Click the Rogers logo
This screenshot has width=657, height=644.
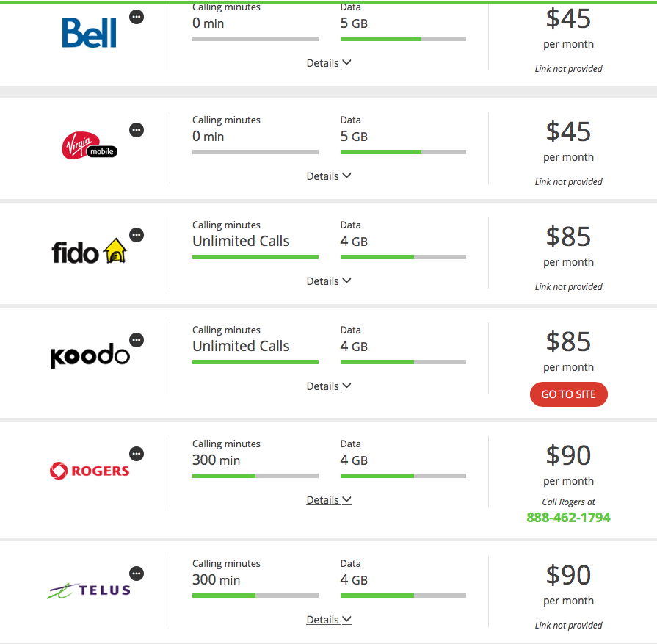[90, 471]
